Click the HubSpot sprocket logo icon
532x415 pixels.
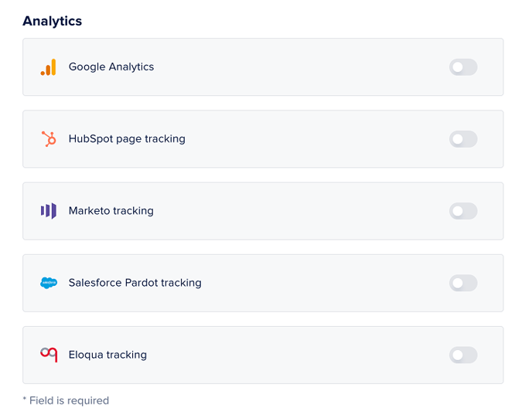click(x=49, y=139)
